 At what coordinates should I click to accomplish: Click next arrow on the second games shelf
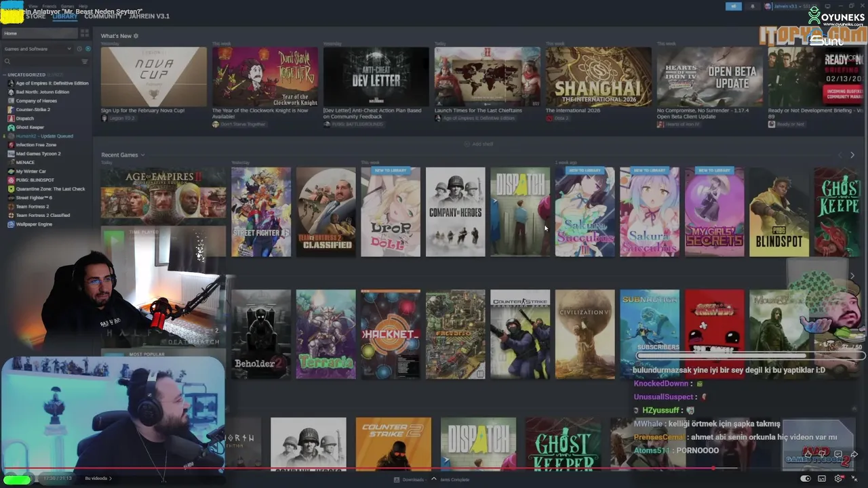coord(852,277)
